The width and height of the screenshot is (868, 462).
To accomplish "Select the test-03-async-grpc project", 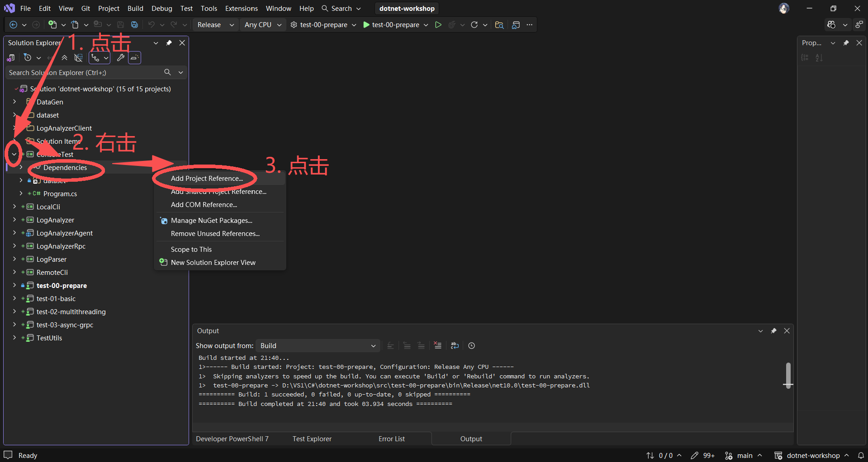I will (x=65, y=325).
